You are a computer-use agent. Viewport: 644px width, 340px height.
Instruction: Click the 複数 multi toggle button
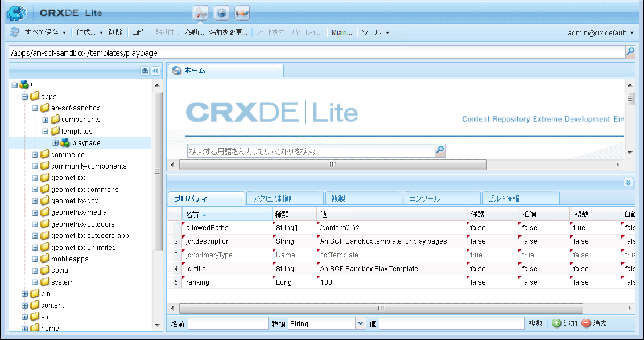pyautogui.click(x=535, y=323)
